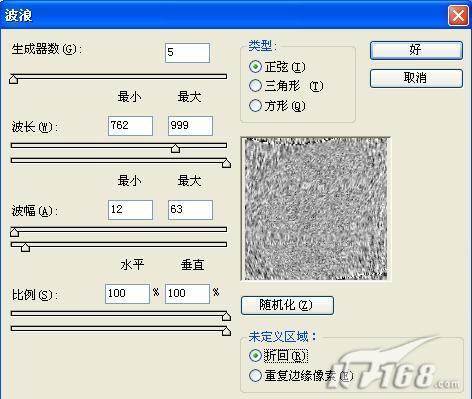Click the 比例 (S) label
Image resolution: width=472 pixels, height=399 pixels.
35,295
